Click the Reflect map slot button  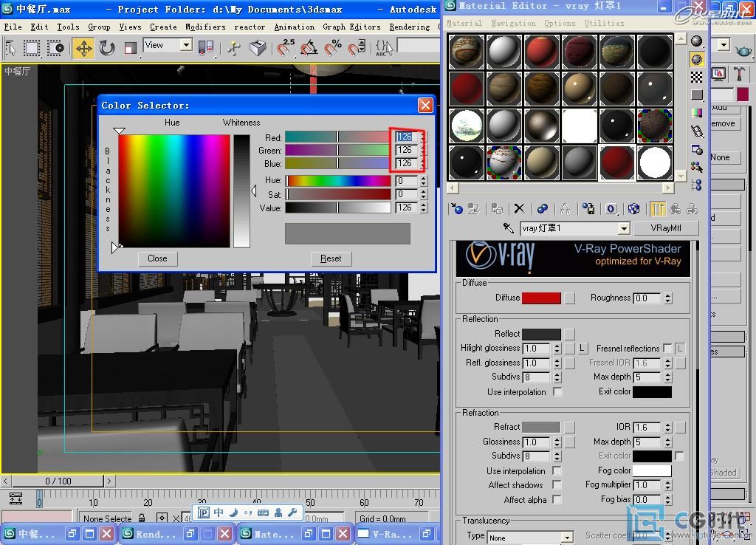569,334
